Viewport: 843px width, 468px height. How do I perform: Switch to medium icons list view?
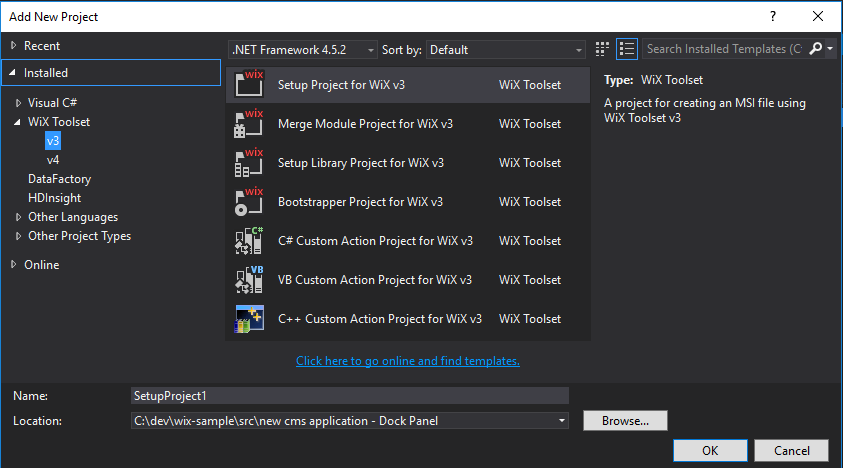[627, 49]
